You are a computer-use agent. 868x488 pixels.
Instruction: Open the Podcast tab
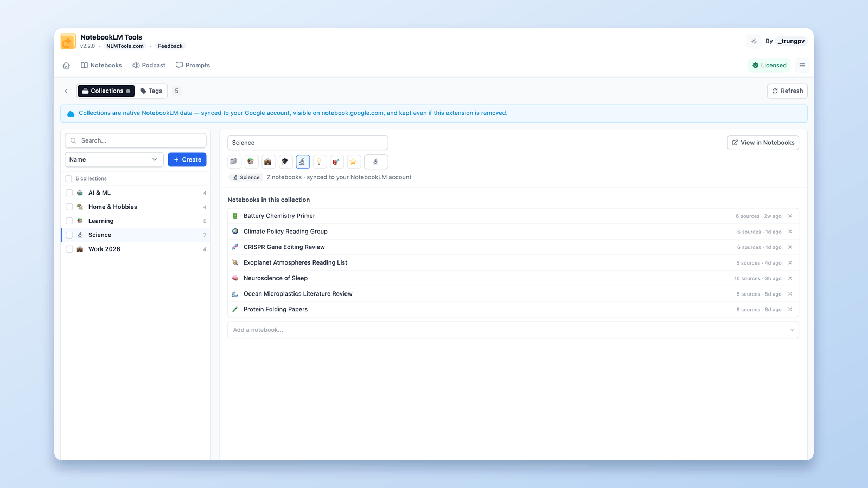149,65
